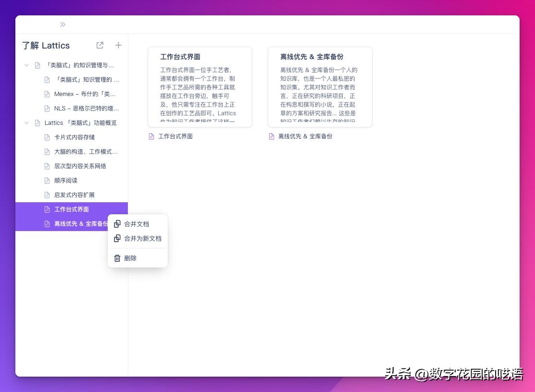Open the 层次型内容关系网络 document

[80, 166]
